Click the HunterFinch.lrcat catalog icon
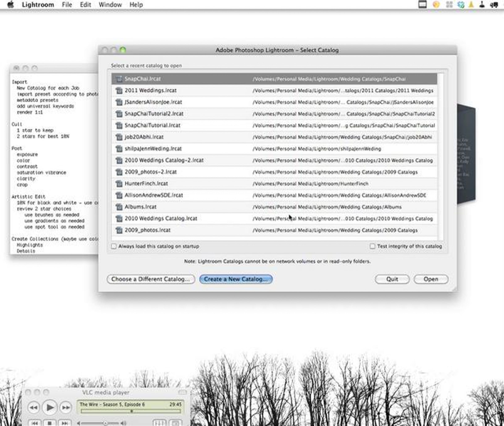The width and height of the screenshot is (504, 426). pos(119,184)
